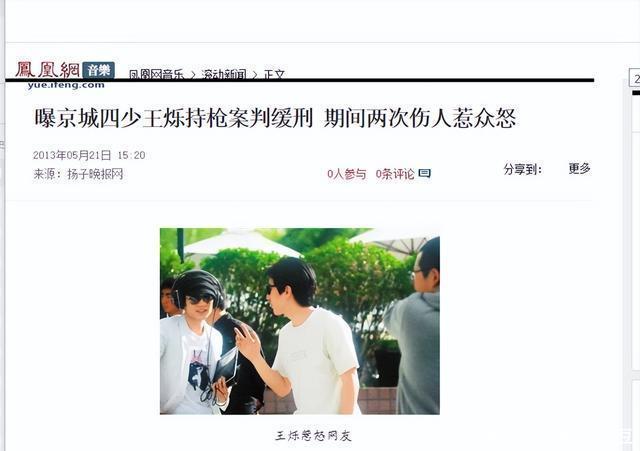The width and height of the screenshot is (640, 451).
Task: Click the comment bubble icon
Action: tap(424, 173)
